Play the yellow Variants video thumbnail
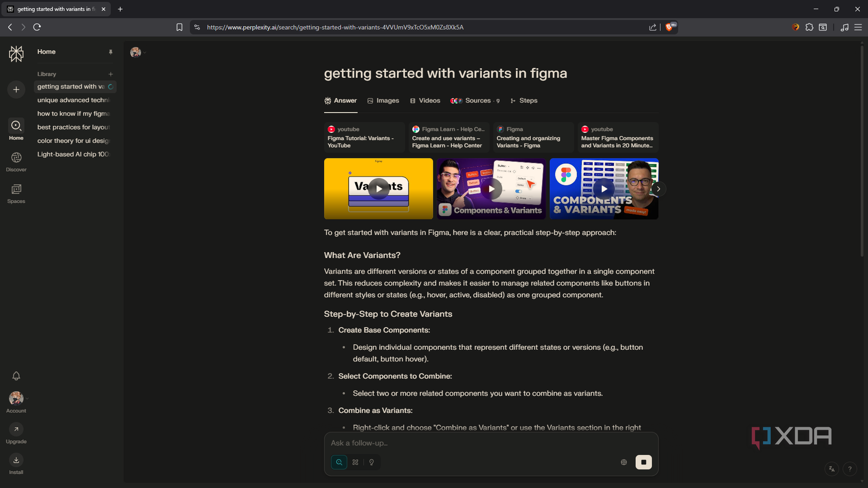This screenshot has height=488, width=868. (378, 188)
